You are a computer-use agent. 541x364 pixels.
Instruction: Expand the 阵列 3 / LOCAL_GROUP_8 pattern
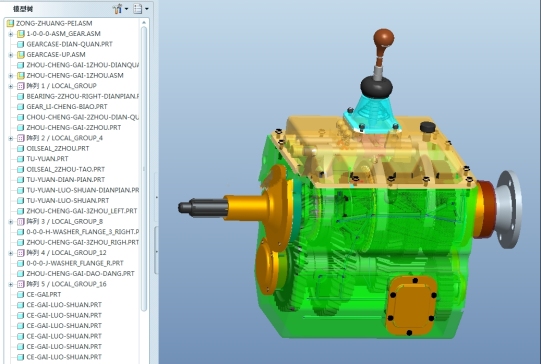coord(11,222)
